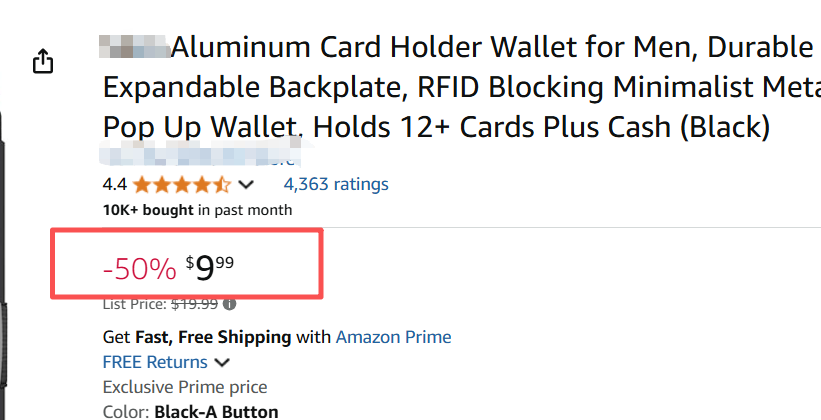Click the orange star rating icons
Screen dimensions: 821x420
pos(181,184)
